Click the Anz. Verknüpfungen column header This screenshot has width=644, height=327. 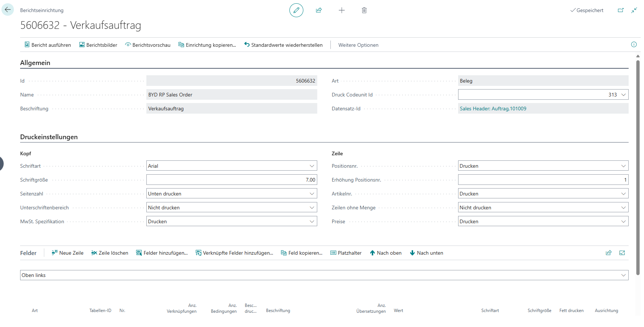(x=181, y=308)
